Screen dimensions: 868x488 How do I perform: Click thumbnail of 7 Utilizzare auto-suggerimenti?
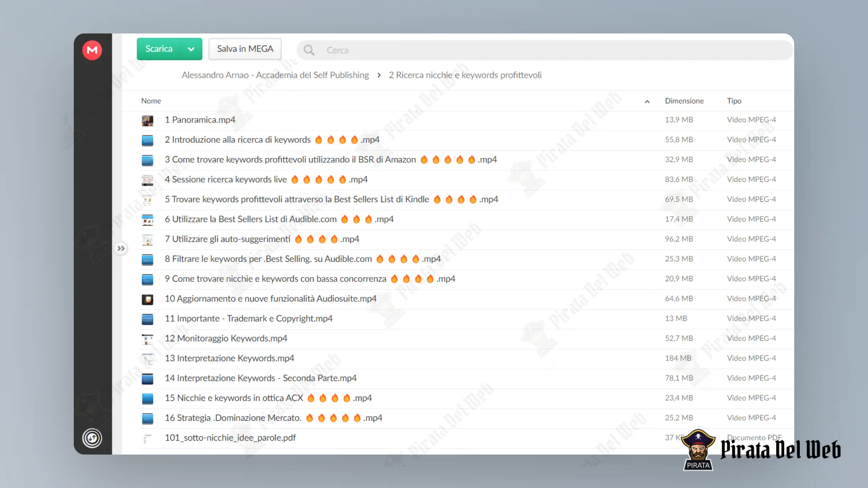pyautogui.click(x=147, y=240)
